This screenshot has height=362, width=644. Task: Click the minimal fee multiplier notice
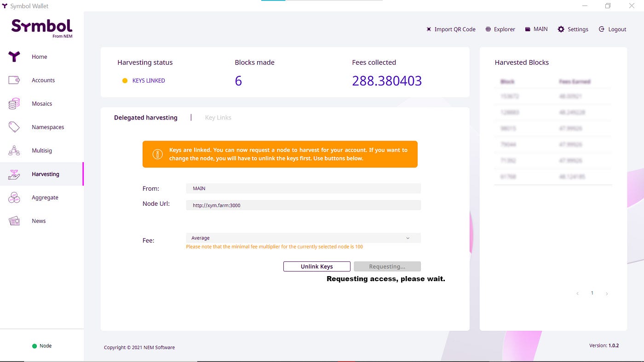275,247
